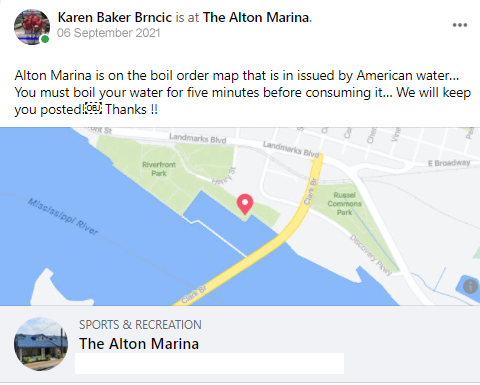Open The Alton Marina page title below map
This screenshot has height=385, width=480.
[139, 344]
